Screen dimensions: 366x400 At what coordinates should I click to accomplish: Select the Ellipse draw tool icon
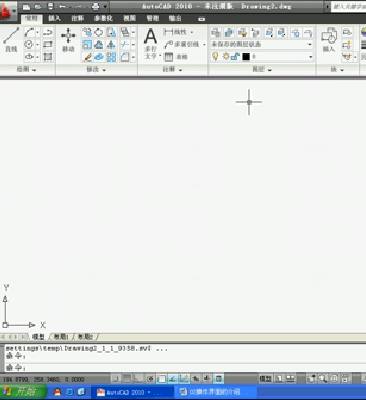(x=29, y=57)
